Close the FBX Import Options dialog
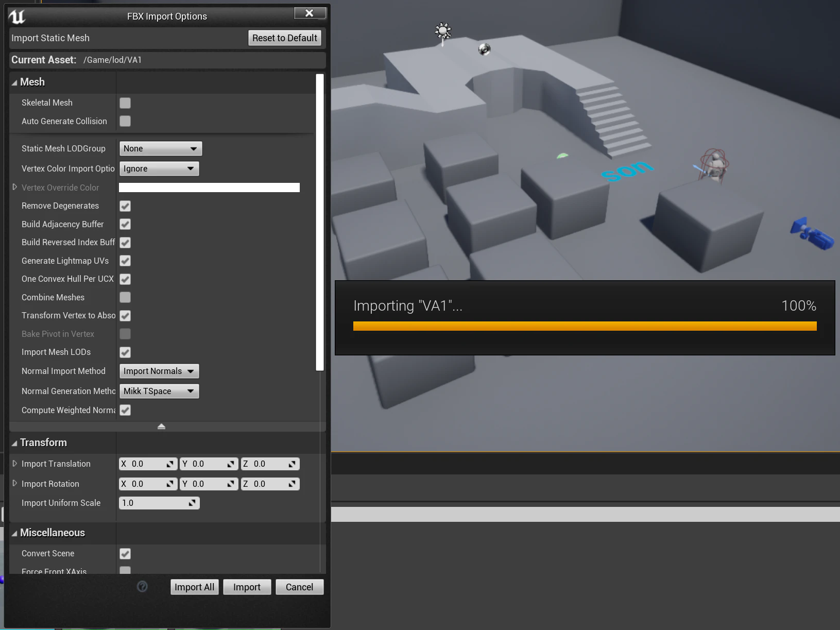 click(x=310, y=13)
